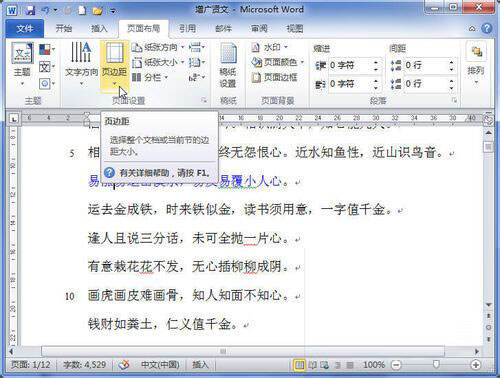Click the 字数: 4,529 word count indicator
The width and height of the screenshot is (500, 378).
(x=85, y=365)
